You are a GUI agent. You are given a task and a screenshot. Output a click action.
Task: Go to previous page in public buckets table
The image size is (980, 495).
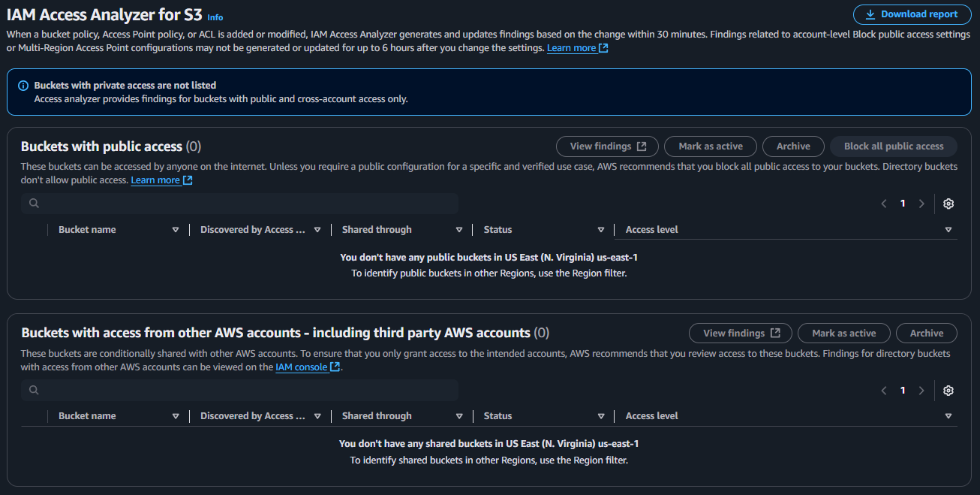(x=884, y=204)
